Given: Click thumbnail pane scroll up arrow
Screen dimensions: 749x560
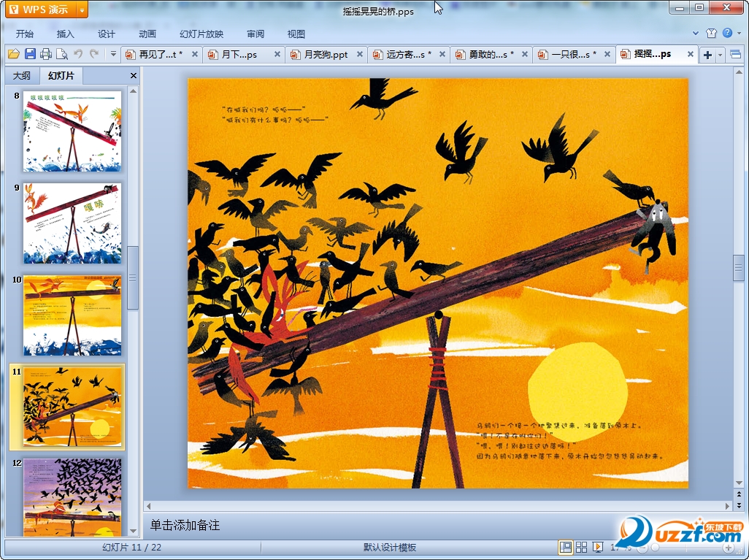Looking at the screenshot, I should click(134, 91).
